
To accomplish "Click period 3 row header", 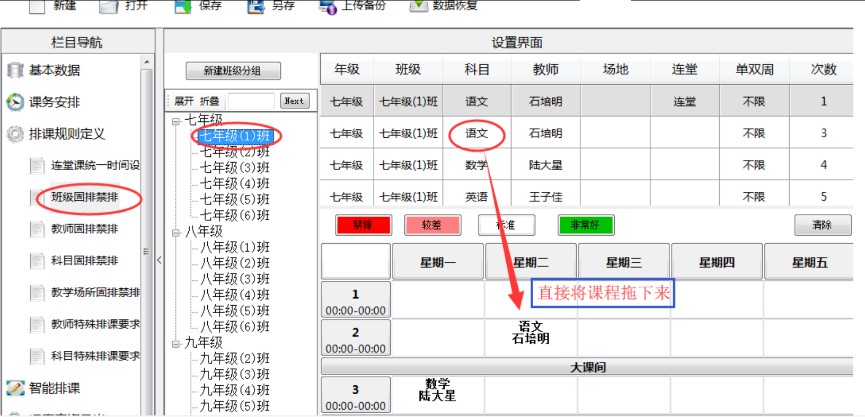I will pyautogui.click(x=356, y=395).
